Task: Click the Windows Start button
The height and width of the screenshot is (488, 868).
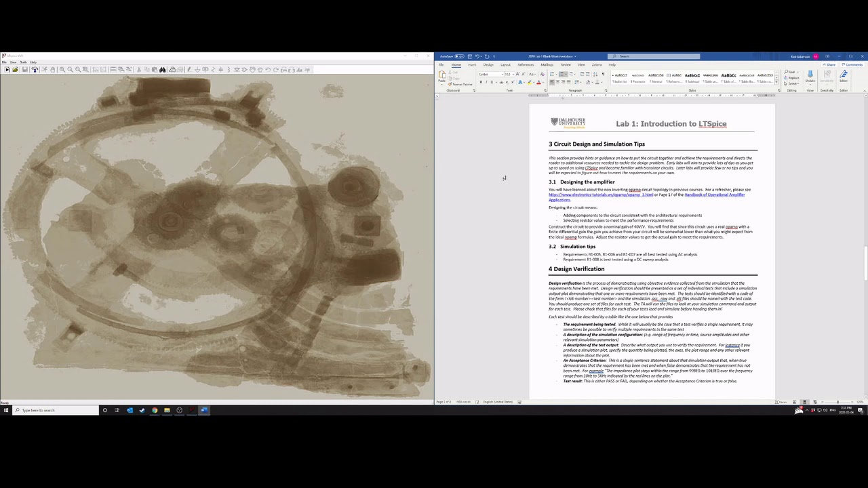Action: pyautogui.click(x=5, y=410)
